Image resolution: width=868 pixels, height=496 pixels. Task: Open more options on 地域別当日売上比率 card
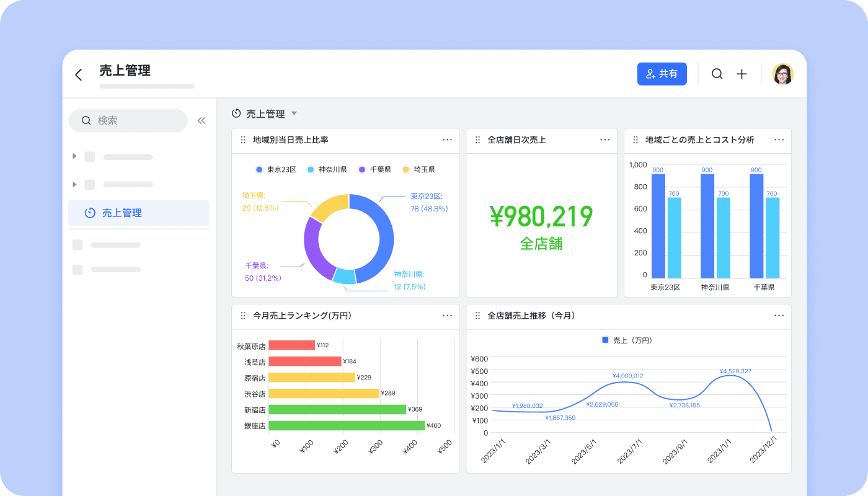pos(447,139)
